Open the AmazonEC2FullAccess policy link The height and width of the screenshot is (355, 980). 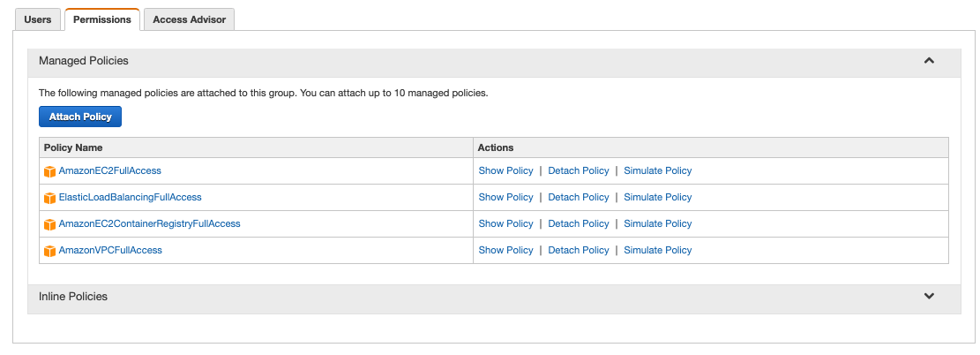110,170
